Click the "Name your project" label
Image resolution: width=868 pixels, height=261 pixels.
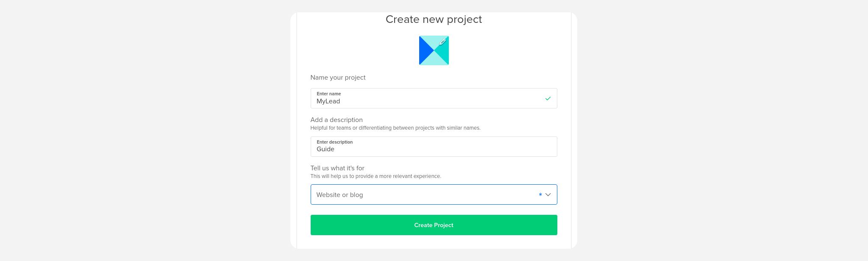(x=338, y=78)
